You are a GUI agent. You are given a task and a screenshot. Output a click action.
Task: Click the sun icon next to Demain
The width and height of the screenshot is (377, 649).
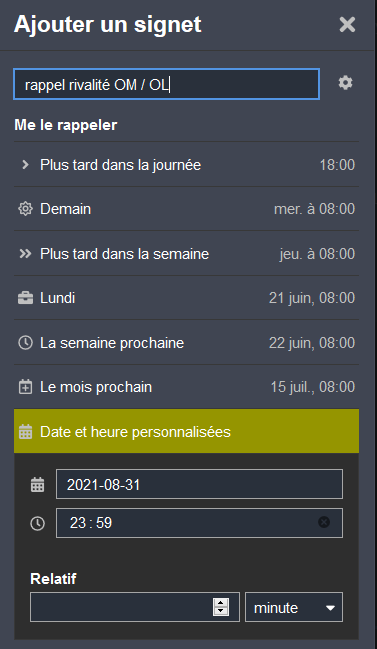[x=25, y=209]
